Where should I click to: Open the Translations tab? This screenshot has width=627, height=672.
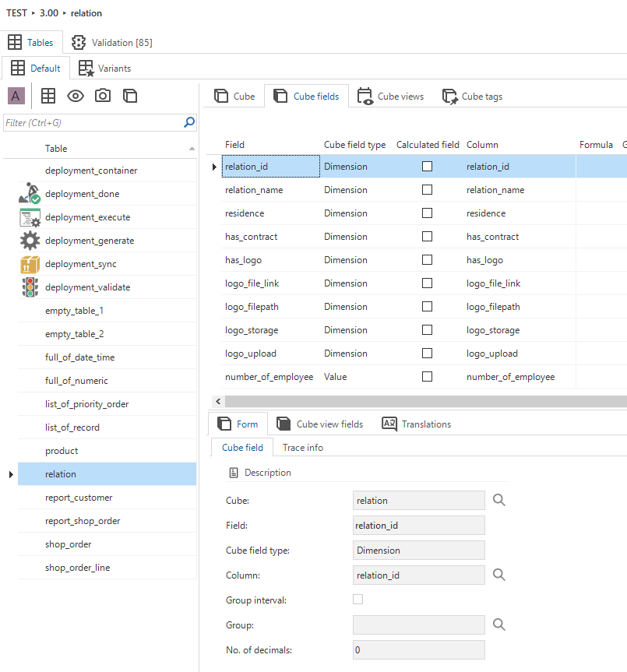coord(417,424)
